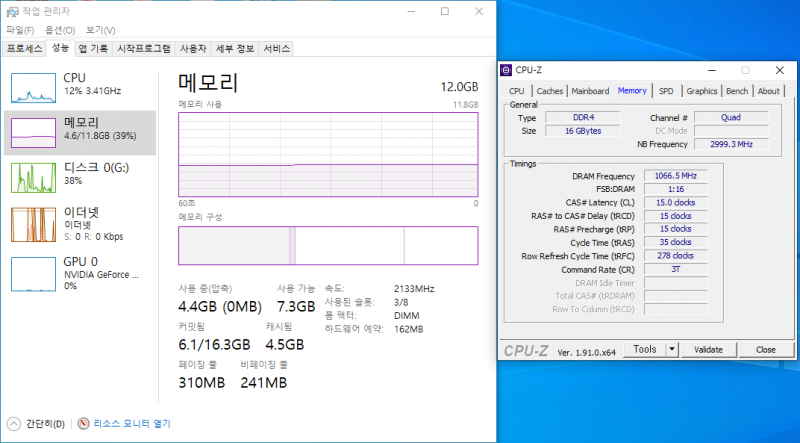Image resolution: width=800 pixels, height=443 pixels.
Task: Minimize the CPU-Z window
Action: point(712,70)
